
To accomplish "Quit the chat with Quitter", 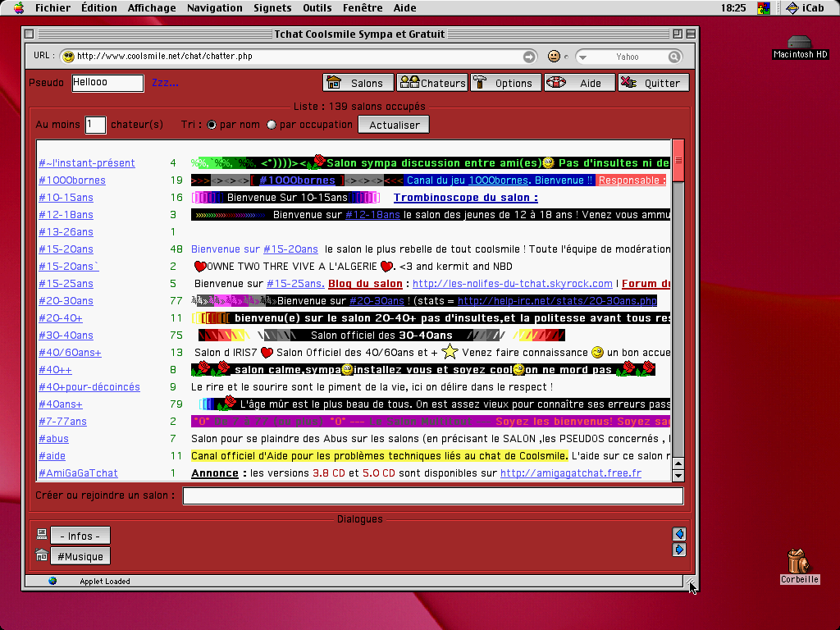I will (654, 83).
